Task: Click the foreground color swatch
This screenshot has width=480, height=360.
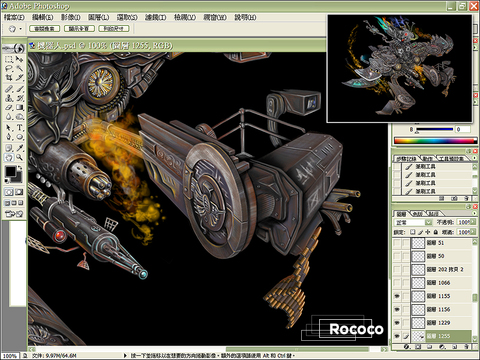Action: 10,172
